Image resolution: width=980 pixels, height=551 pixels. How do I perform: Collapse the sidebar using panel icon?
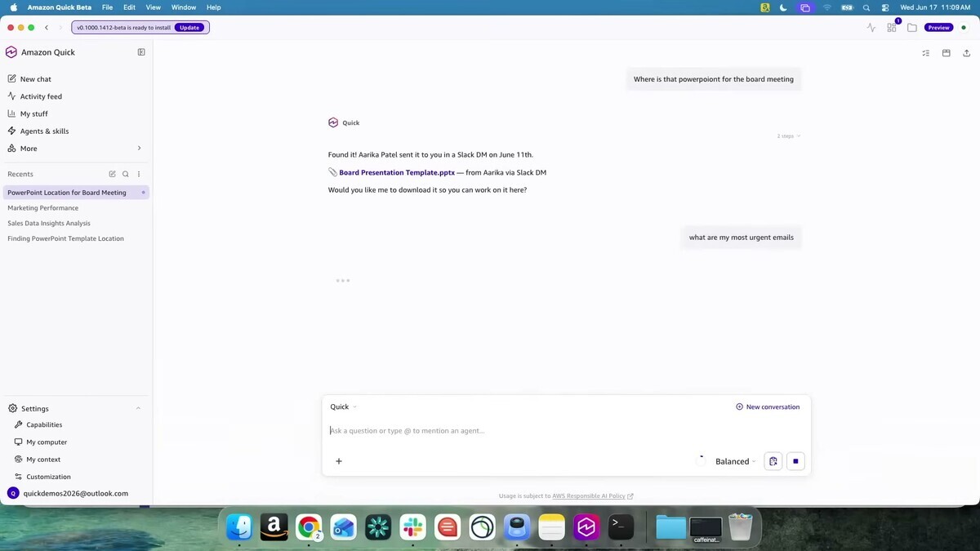(x=141, y=52)
